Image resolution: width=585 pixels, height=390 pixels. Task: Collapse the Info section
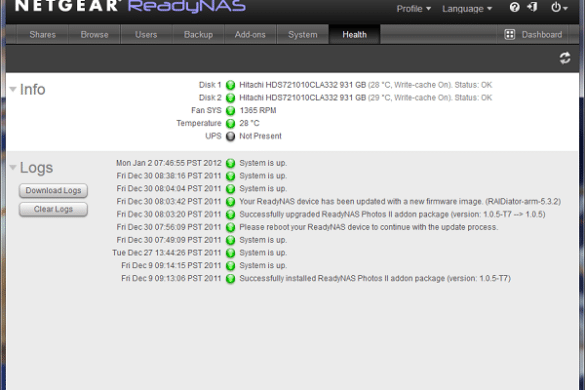click(13, 89)
